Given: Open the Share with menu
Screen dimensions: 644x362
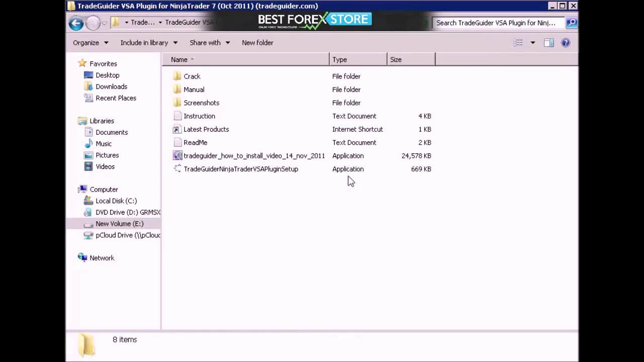Looking at the screenshot, I should coord(209,43).
